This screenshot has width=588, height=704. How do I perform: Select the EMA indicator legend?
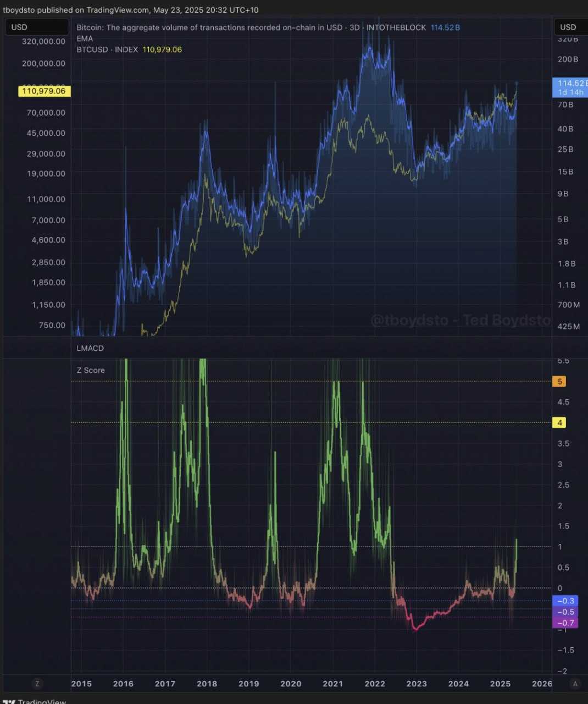pos(85,38)
